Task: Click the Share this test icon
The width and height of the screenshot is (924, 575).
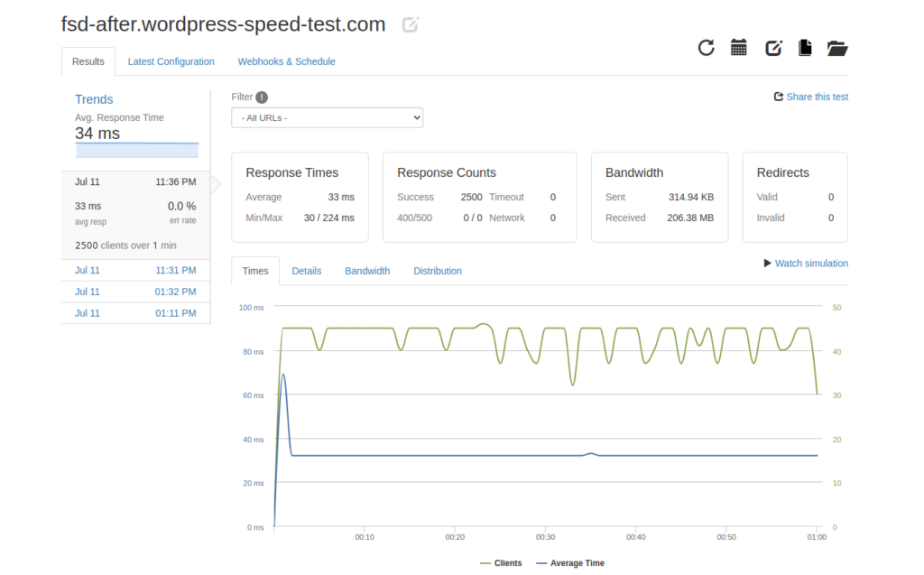Action: tap(779, 97)
